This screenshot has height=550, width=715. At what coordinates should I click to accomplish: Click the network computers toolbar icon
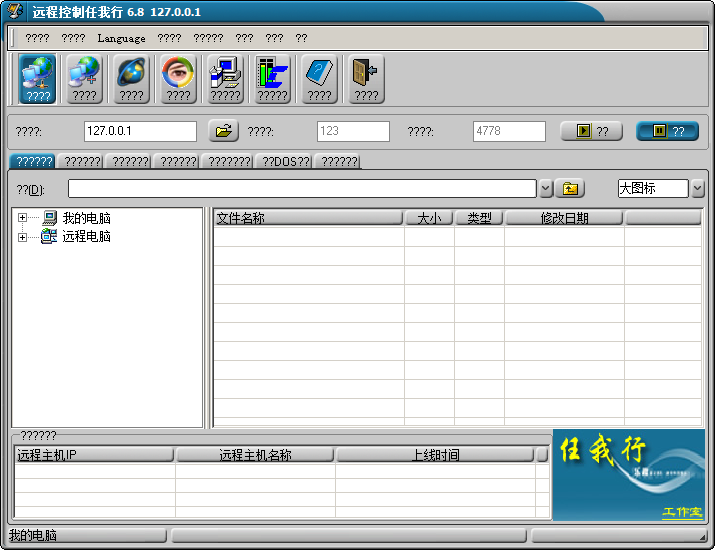(38, 78)
